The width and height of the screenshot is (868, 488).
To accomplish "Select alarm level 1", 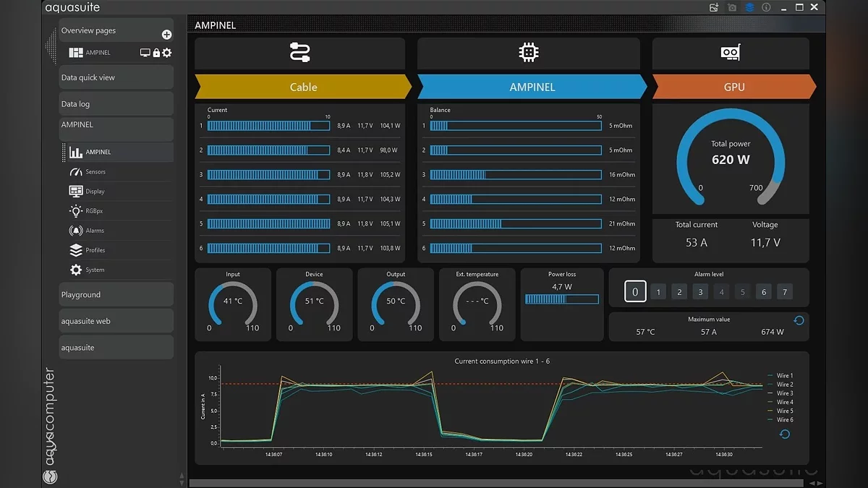I will pyautogui.click(x=658, y=292).
